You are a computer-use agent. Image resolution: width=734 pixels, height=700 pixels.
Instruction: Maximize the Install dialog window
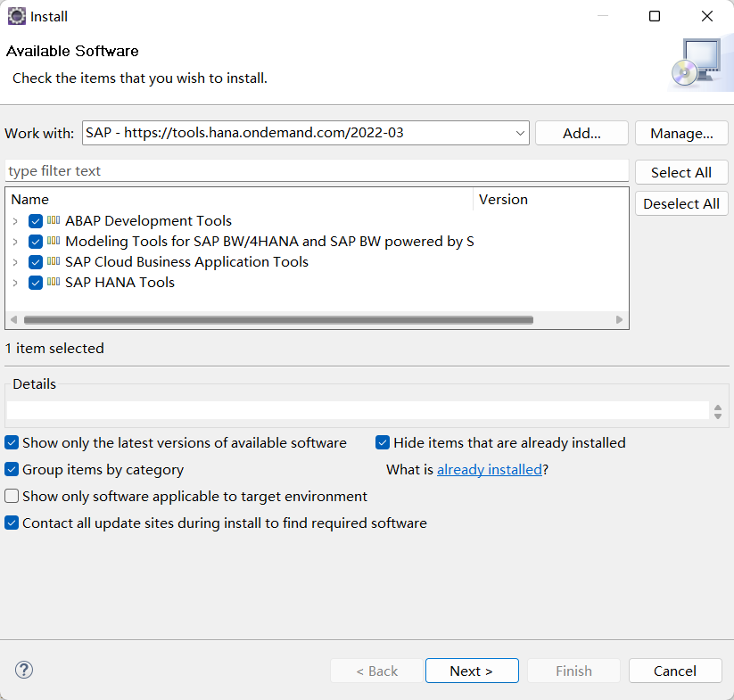tap(655, 16)
